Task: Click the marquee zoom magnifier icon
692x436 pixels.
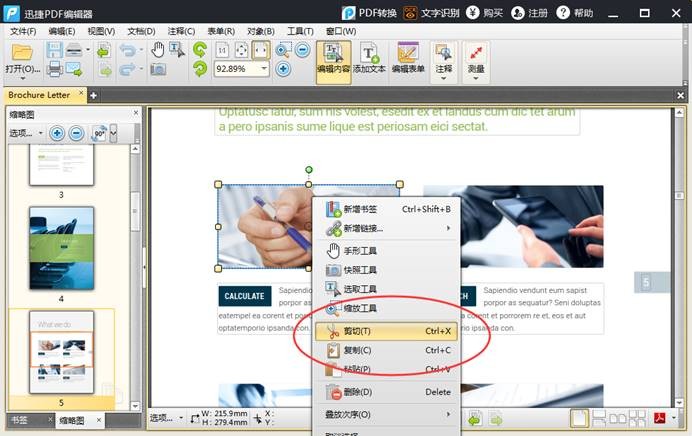Action: [x=282, y=50]
